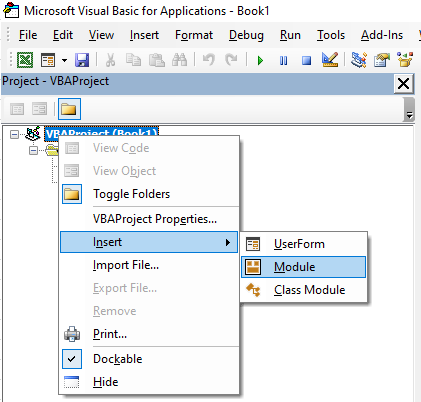
Task: Click the Undo arrow icon
Action: pyautogui.click(x=209, y=60)
